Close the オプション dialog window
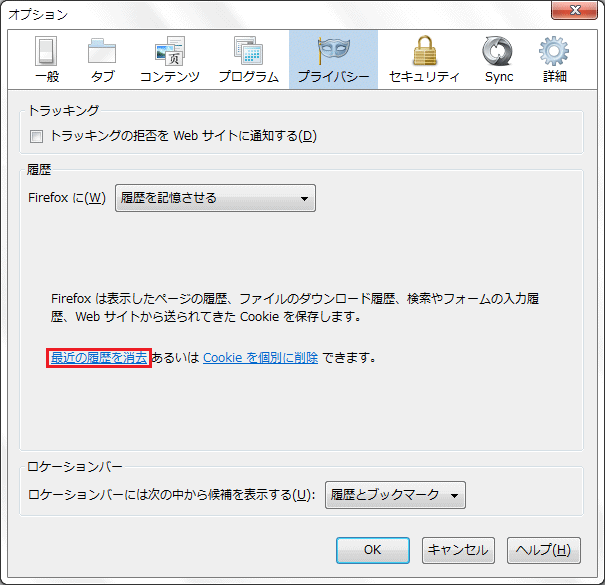This screenshot has height=585, width=605. tap(574, 12)
